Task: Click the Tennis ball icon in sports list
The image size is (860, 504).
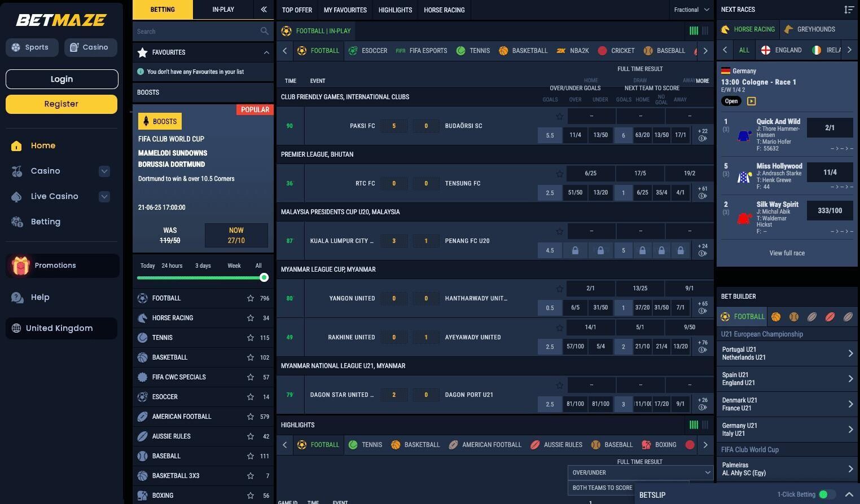Action: 143,338
